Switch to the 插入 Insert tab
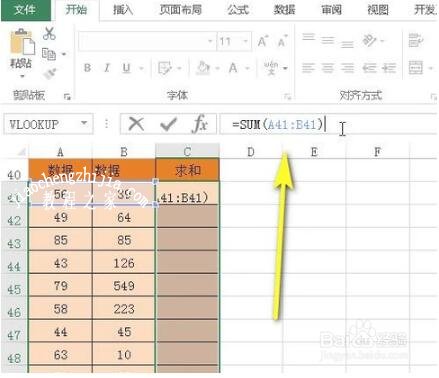The height and width of the screenshot is (378, 439). point(123,10)
